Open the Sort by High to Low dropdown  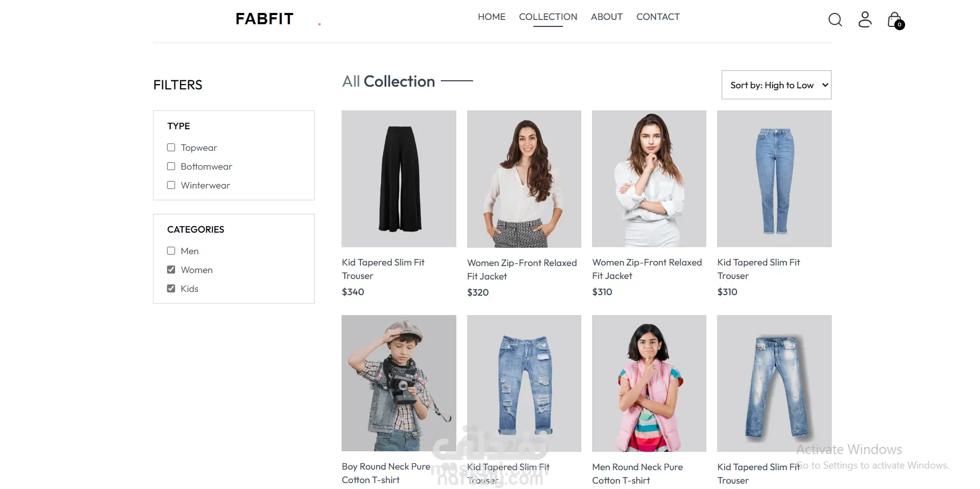pos(776,85)
